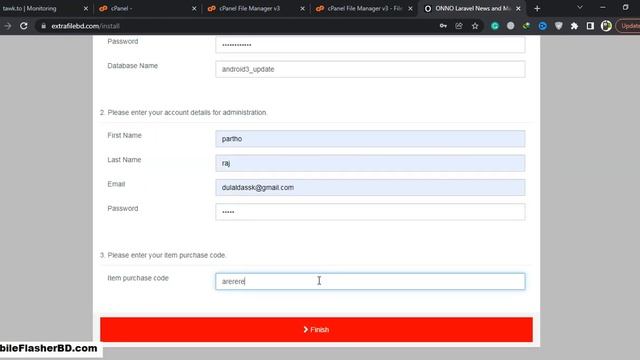The height and width of the screenshot is (360, 640).
Task: Click the item purchase code section heading
Action: pos(163,255)
